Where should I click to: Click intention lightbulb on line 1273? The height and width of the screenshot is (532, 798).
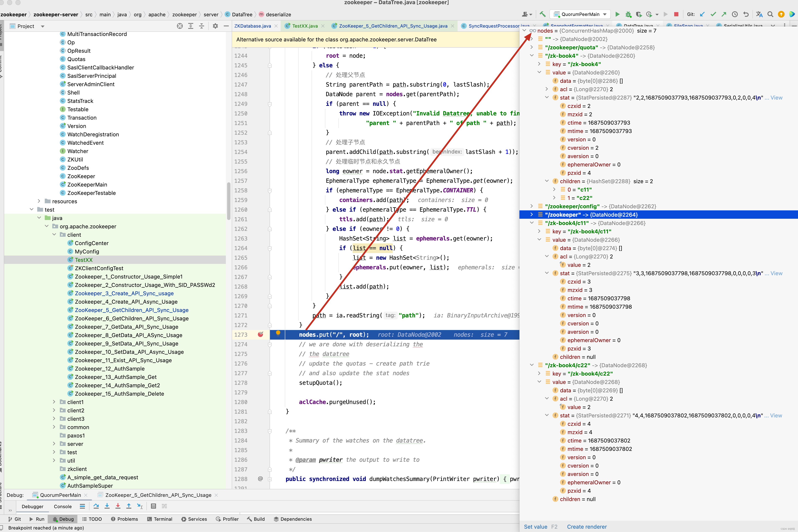tap(278, 333)
